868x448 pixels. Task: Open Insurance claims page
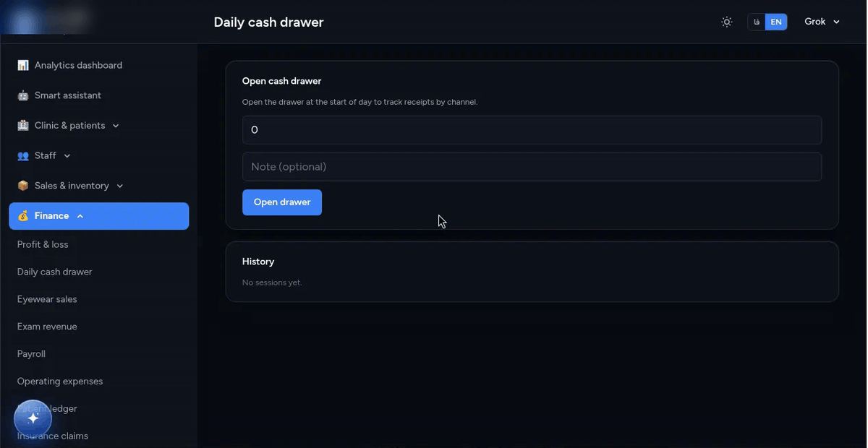pos(53,436)
